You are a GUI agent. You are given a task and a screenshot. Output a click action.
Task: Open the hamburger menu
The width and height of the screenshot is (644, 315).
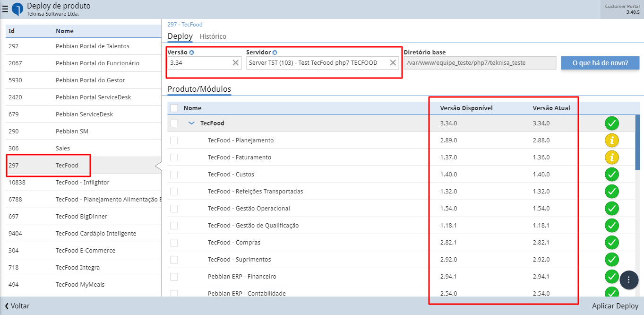5,9
